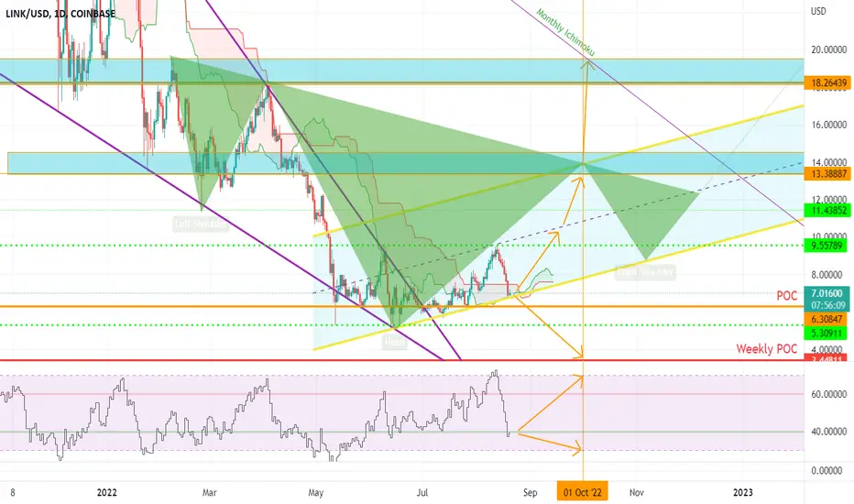Select the Left Shoulder annotation label
The height and width of the screenshot is (504, 854).
pyautogui.click(x=201, y=224)
